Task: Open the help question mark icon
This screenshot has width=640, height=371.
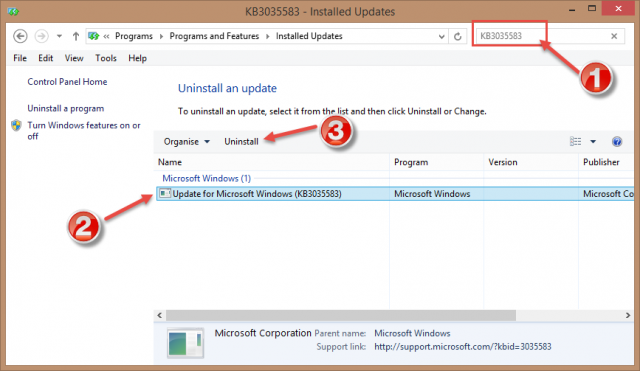Action: coord(617,142)
